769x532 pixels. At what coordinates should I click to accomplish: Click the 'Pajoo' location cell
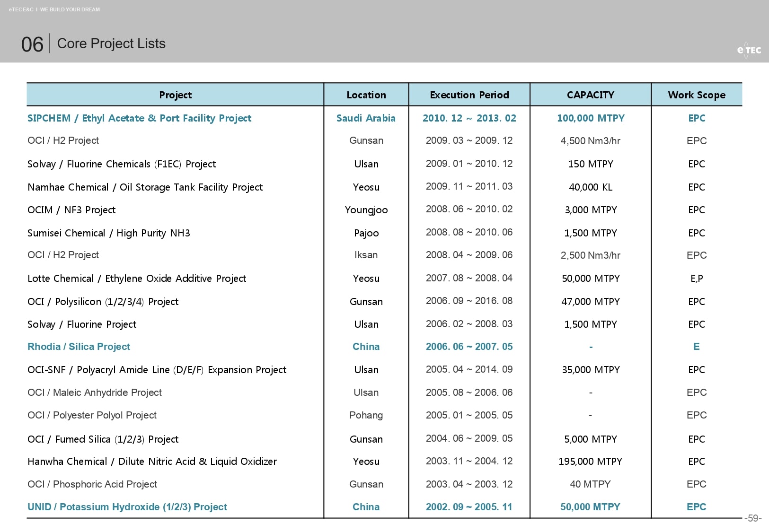pyautogui.click(x=366, y=233)
